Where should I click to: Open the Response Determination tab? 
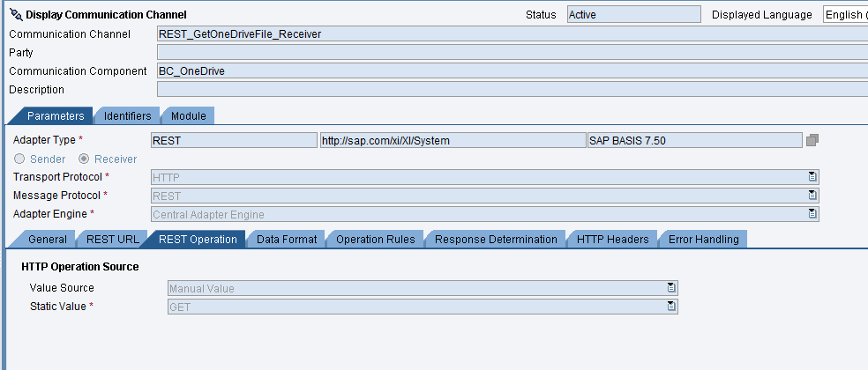(x=496, y=240)
